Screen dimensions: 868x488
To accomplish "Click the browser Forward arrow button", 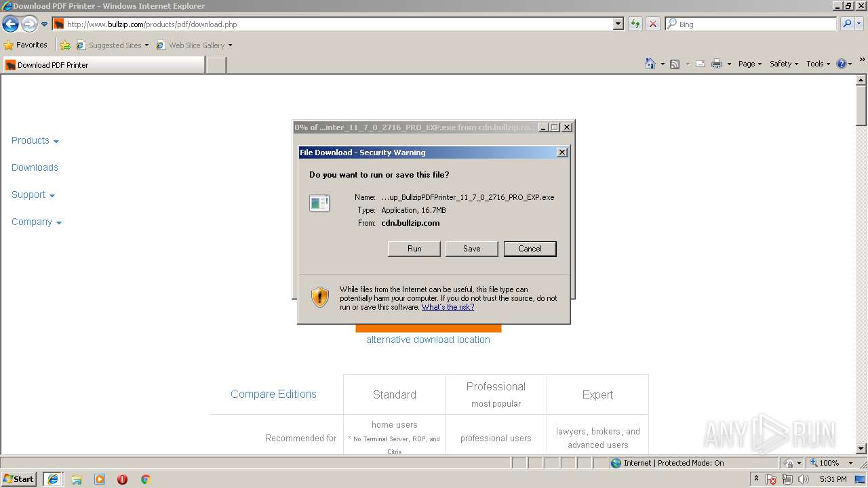I will point(29,24).
